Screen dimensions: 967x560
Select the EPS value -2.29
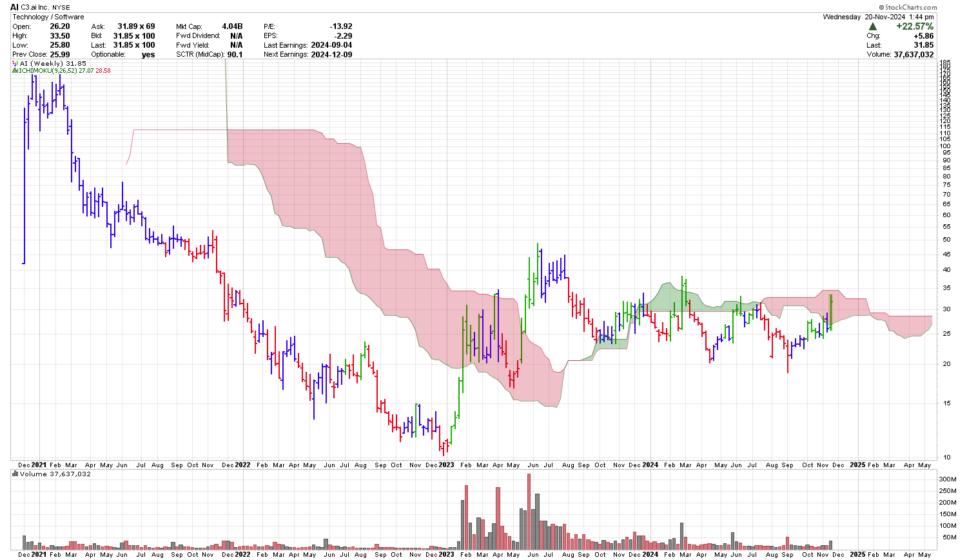point(344,35)
